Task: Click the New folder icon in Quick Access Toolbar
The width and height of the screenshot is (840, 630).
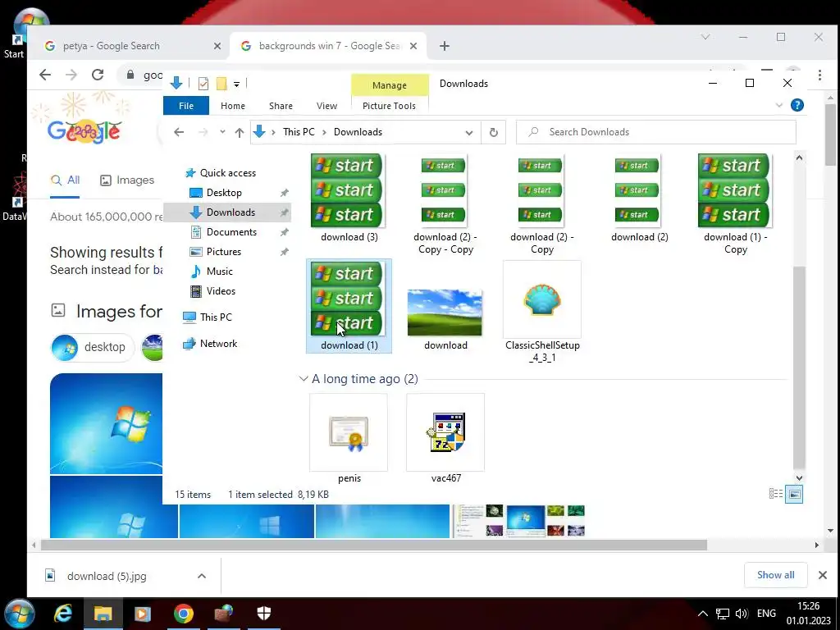Action: click(x=221, y=84)
